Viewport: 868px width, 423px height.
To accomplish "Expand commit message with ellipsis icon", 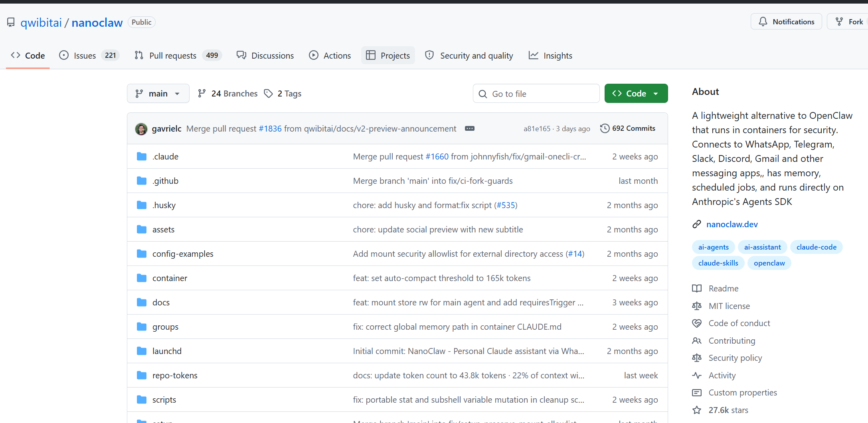I will click(x=470, y=128).
